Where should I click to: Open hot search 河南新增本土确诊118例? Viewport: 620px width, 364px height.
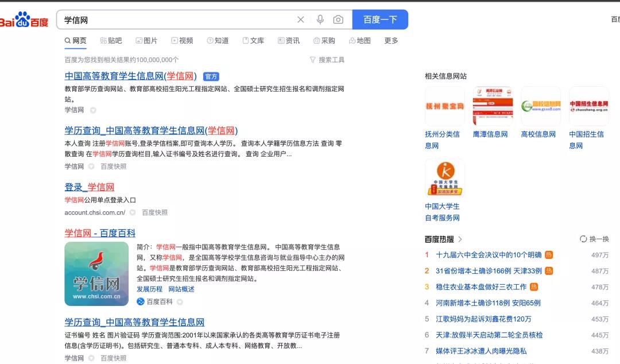[488, 303]
